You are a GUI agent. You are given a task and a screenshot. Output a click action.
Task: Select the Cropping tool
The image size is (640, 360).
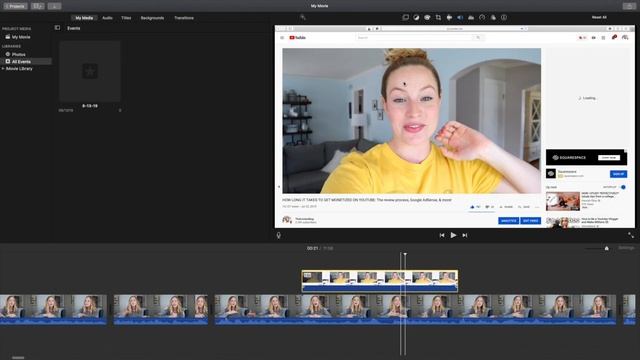pos(438,18)
